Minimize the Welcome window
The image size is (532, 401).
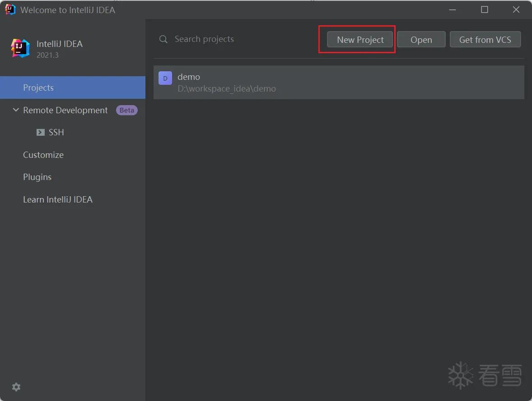point(452,10)
